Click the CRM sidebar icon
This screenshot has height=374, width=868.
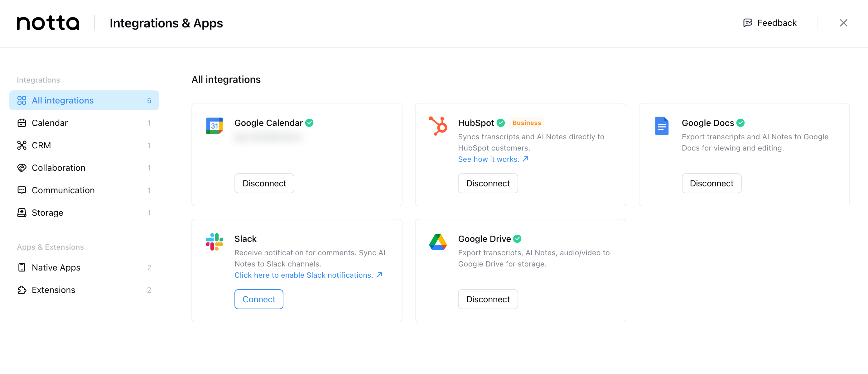(22, 145)
